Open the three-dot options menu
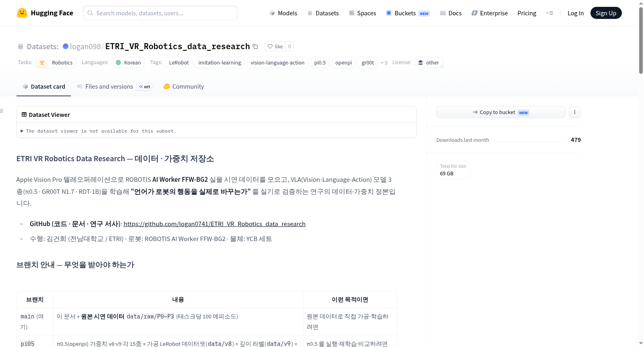Viewport: 644px width, 347px height. 575,112
